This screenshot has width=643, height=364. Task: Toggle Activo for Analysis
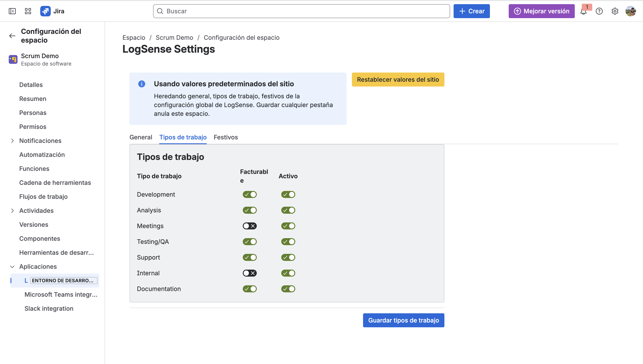click(288, 210)
